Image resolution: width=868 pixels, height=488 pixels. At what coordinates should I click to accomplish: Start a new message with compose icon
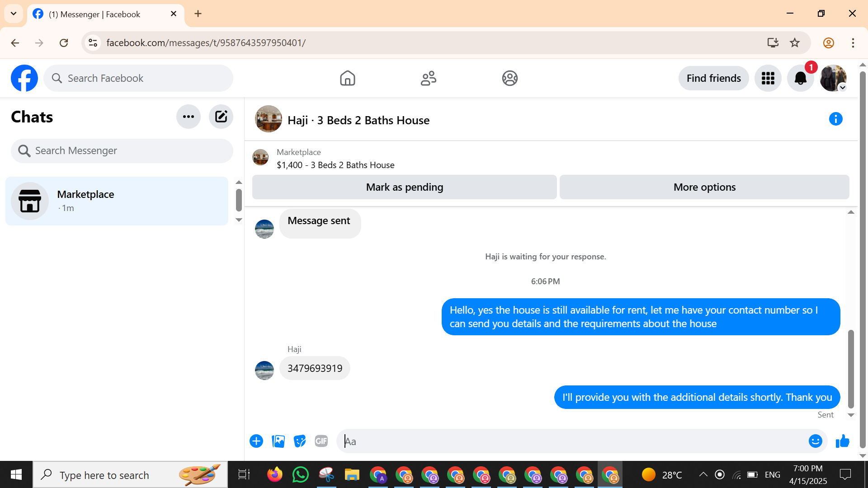pyautogui.click(x=221, y=117)
